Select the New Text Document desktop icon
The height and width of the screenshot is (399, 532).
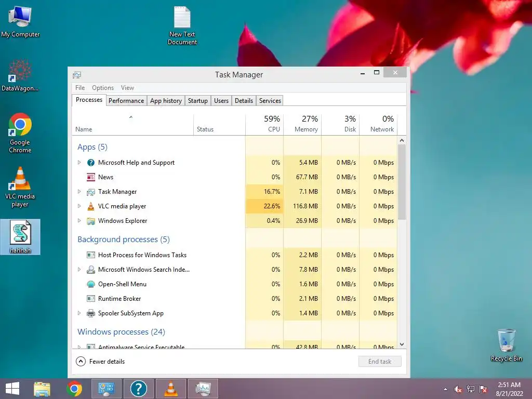(x=182, y=26)
